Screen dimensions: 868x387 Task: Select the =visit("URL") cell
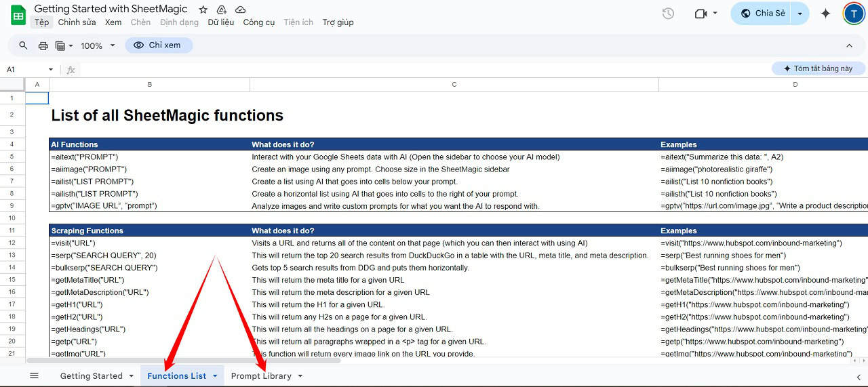tap(149, 243)
